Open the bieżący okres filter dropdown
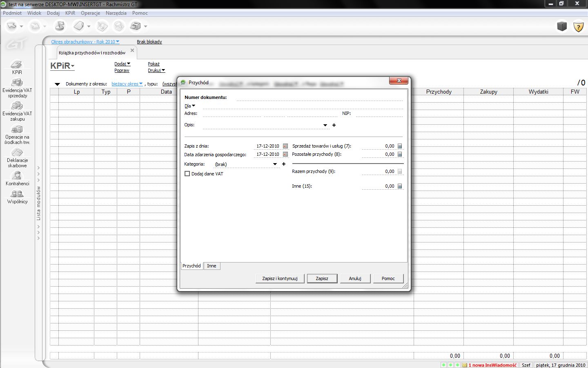This screenshot has width=588, height=368. 127,84
